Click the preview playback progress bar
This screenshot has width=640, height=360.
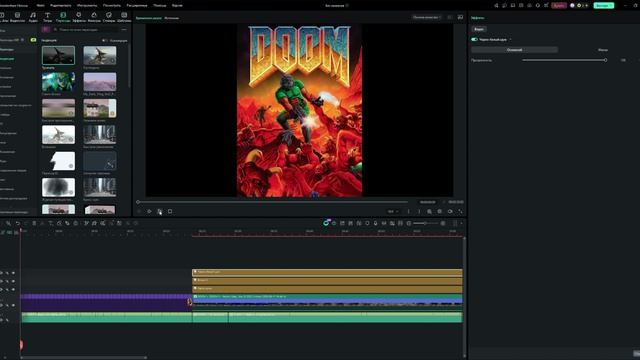tap(273, 202)
